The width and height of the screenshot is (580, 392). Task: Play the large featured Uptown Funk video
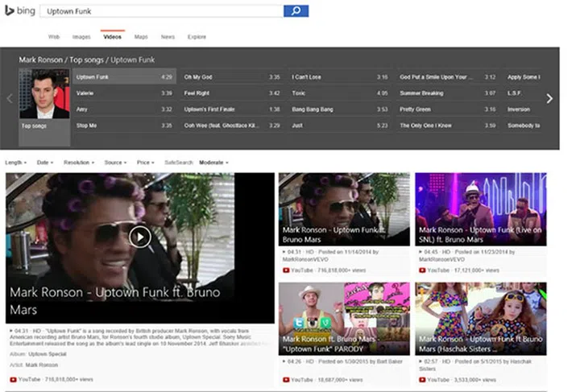140,237
